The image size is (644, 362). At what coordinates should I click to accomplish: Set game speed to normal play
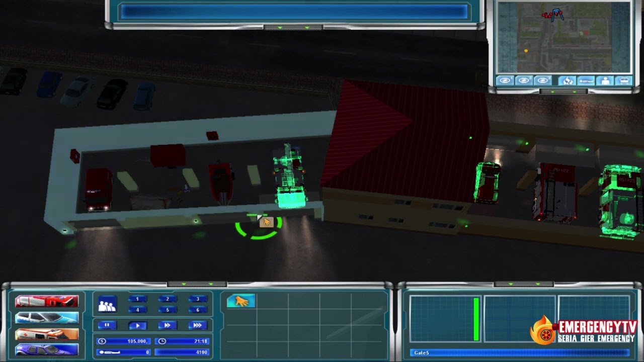coord(137,325)
